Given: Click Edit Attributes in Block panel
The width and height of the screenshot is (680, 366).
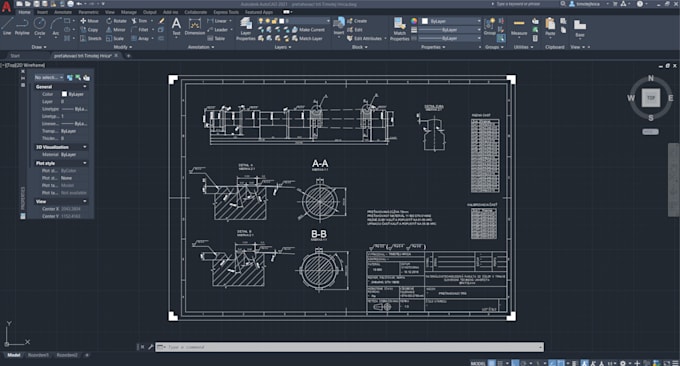Looking at the screenshot, I should click(364, 38).
